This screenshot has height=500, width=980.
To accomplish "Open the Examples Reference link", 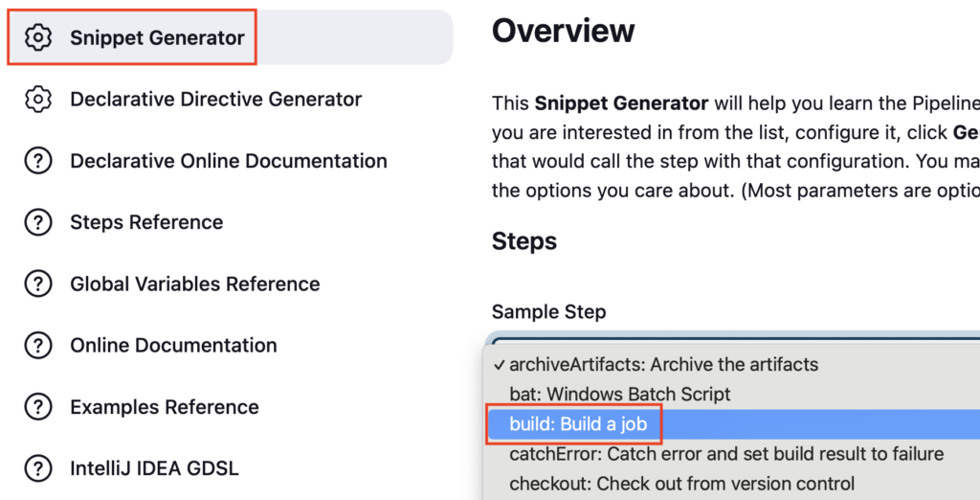I will click(x=165, y=407).
